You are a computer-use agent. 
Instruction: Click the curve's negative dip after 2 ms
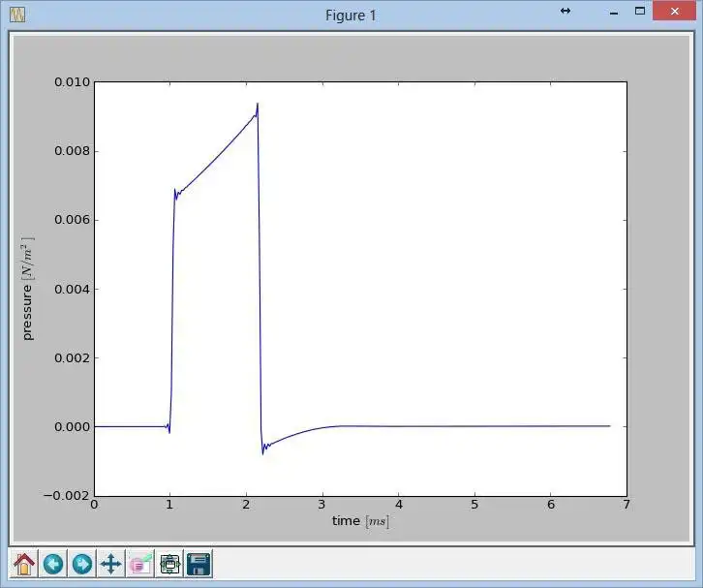[x=263, y=452]
